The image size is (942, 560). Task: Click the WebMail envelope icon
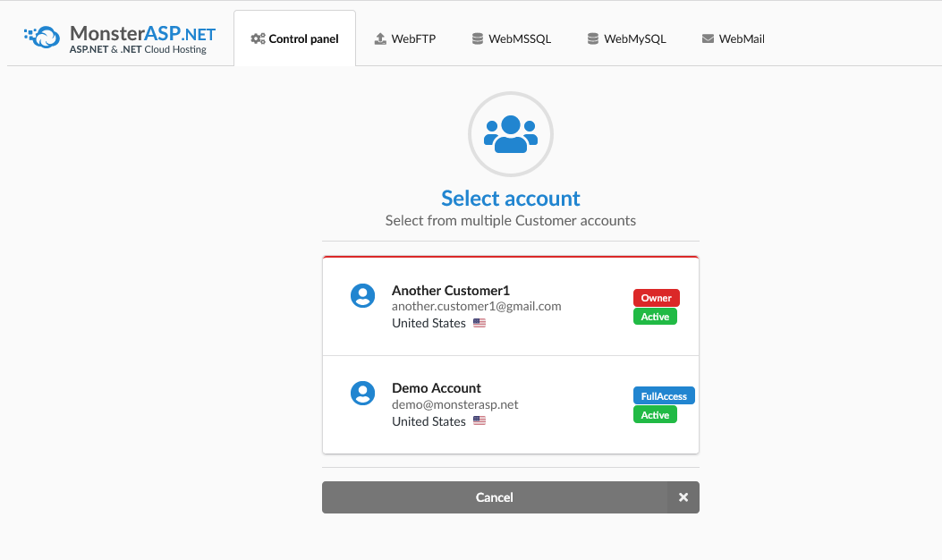[708, 38]
